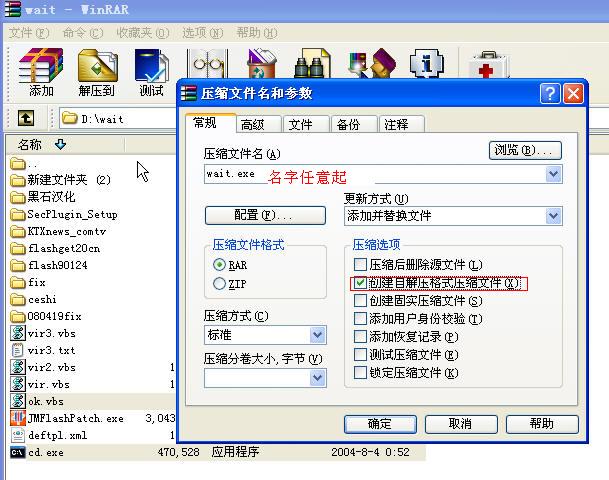Select the fix folder row
The height and width of the screenshot is (480, 609).
click(x=28, y=282)
